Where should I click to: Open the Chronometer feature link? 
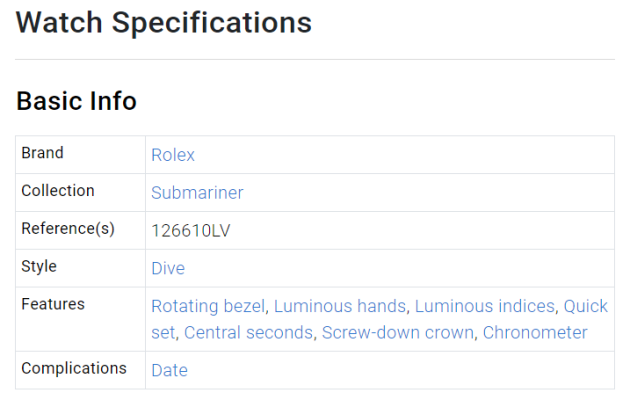click(535, 333)
